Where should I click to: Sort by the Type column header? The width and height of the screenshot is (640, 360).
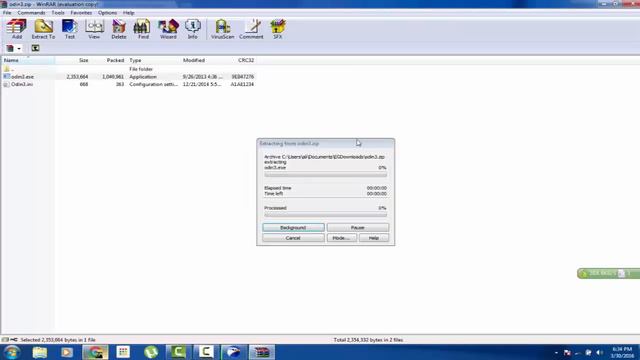click(x=153, y=60)
